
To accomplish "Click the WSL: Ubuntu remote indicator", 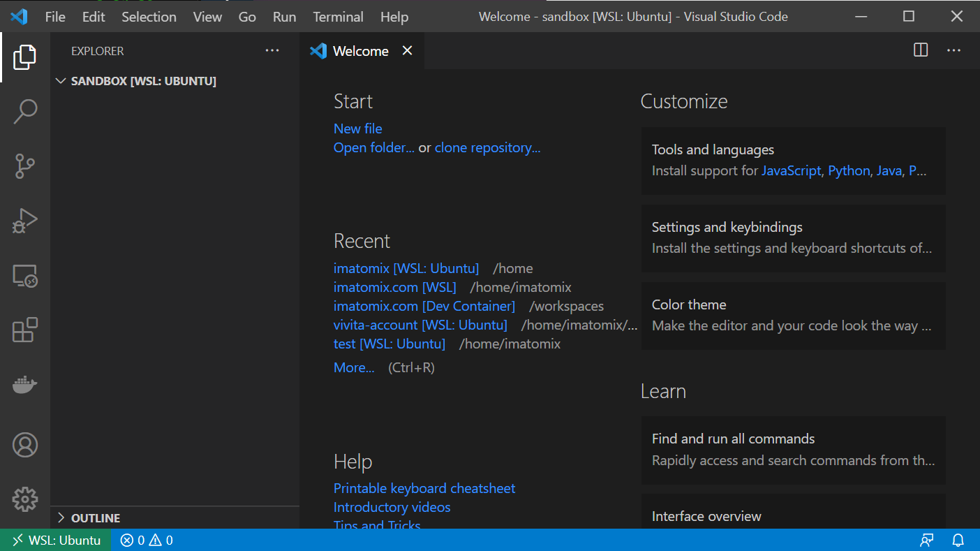I will pyautogui.click(x=56, y=540).
